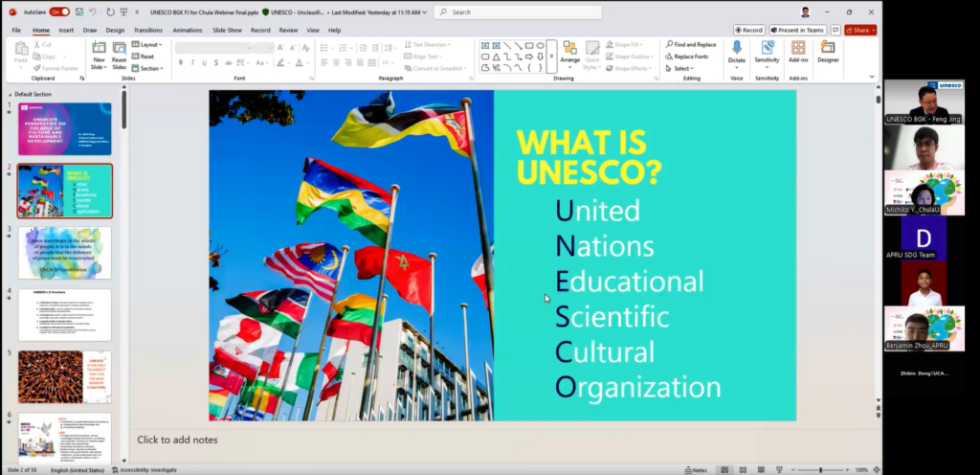Switch to the Design tab
Viewport: 980px width, 475px height.
tap(115, 30)
